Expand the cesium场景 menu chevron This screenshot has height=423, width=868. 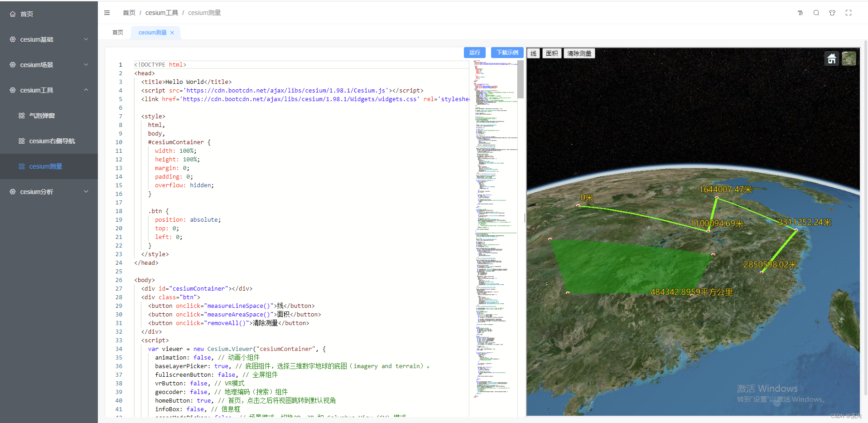point(86,65)
